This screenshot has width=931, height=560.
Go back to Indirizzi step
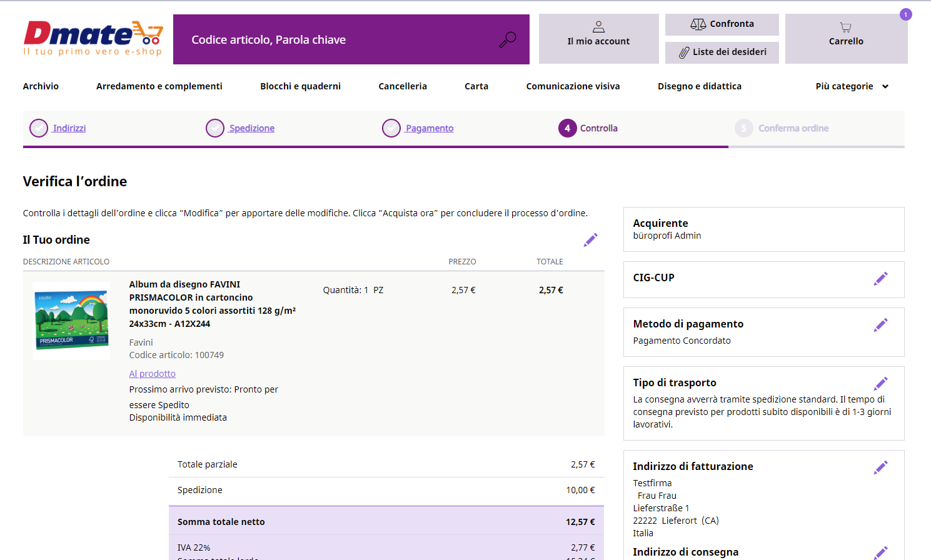(69, 128)
